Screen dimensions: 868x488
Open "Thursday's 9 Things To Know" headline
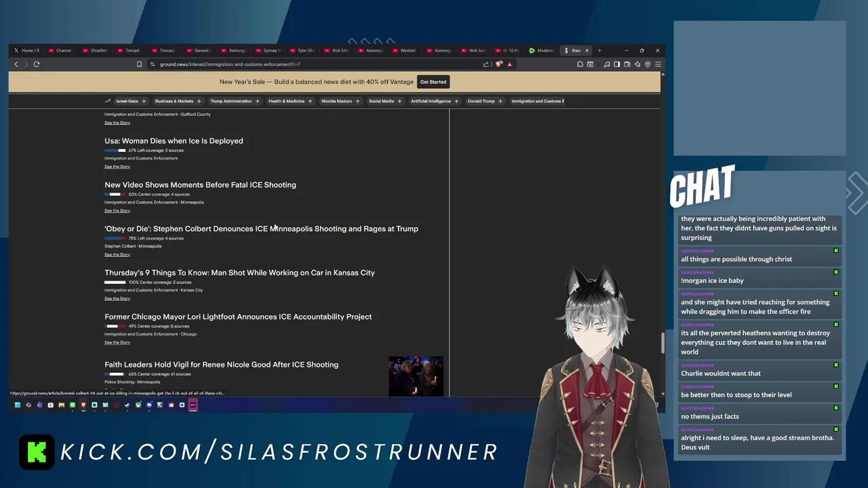tap(239, 273)
